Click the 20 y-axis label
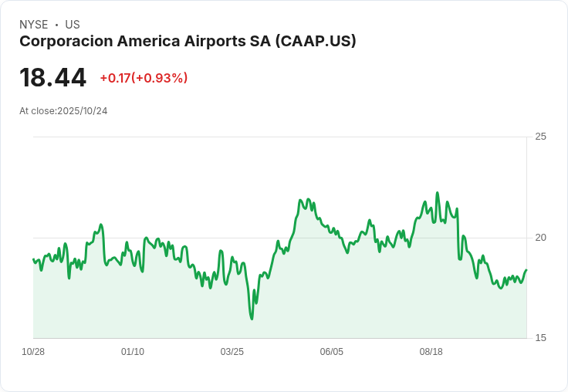 coord(540,237)
